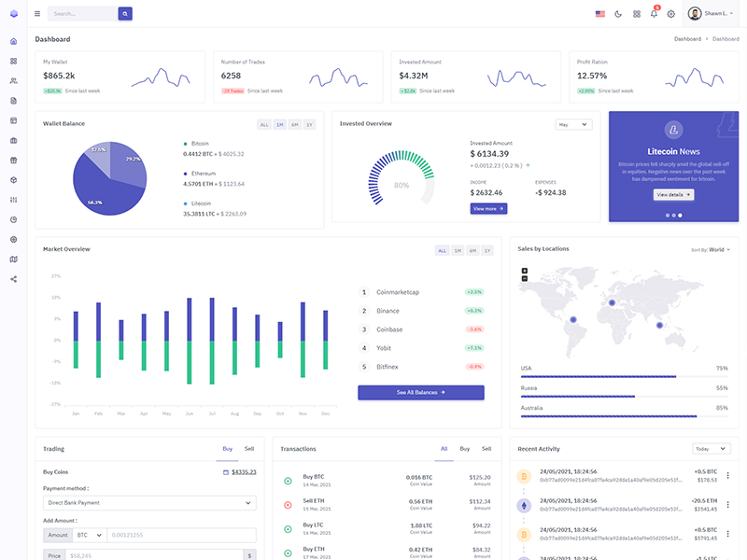
Task: Open the May month dropdown
Action: tap(573, 124)
